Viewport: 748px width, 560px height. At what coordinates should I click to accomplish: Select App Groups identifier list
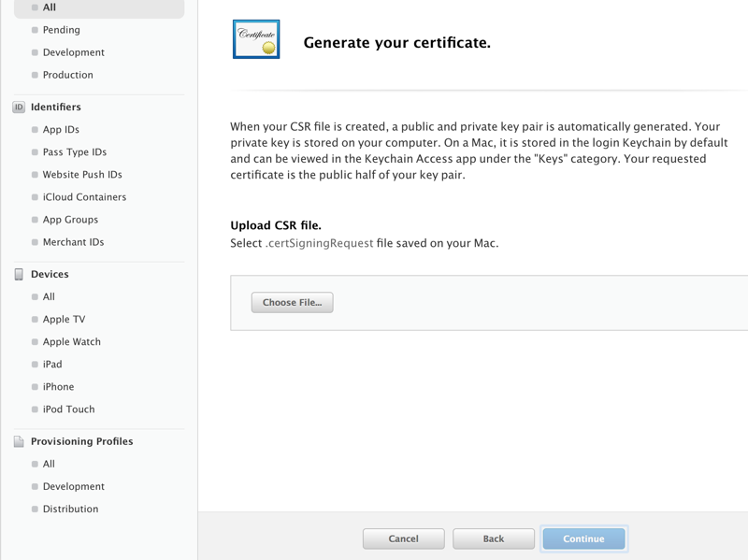(x=70, y=220)
